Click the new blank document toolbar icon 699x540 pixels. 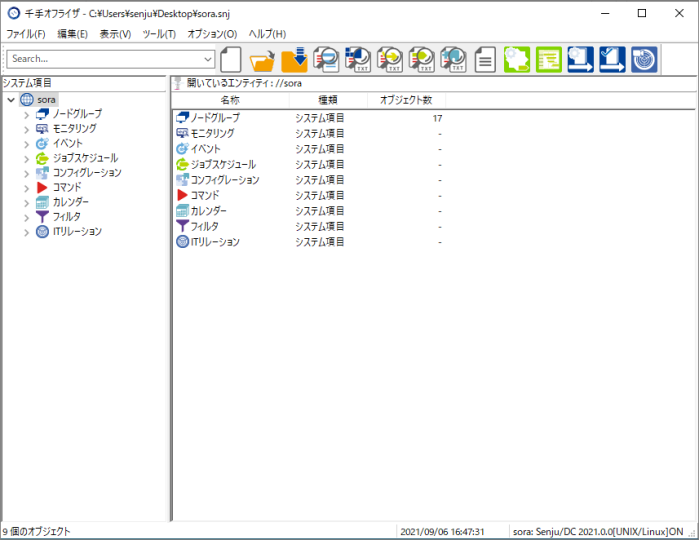[230, 59]
